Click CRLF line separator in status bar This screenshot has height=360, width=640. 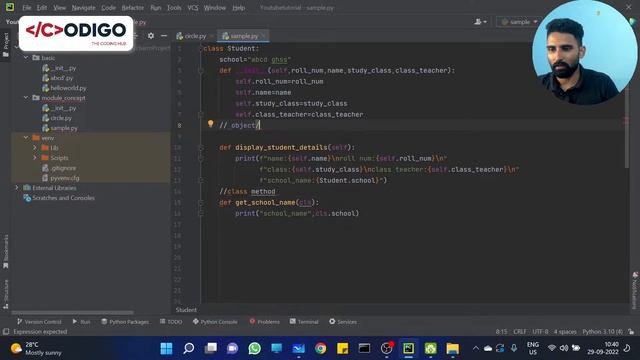pos(520,331)
